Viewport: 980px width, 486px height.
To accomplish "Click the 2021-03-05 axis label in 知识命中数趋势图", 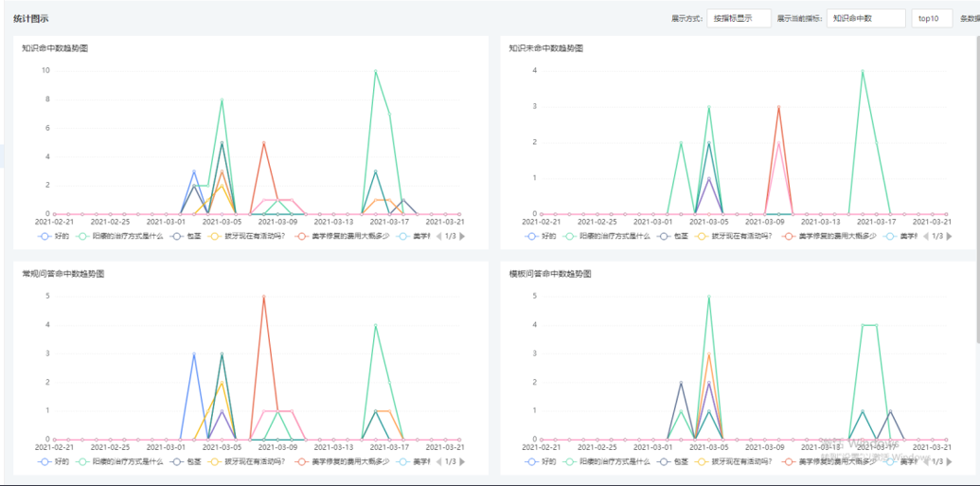I will [222, 222].
